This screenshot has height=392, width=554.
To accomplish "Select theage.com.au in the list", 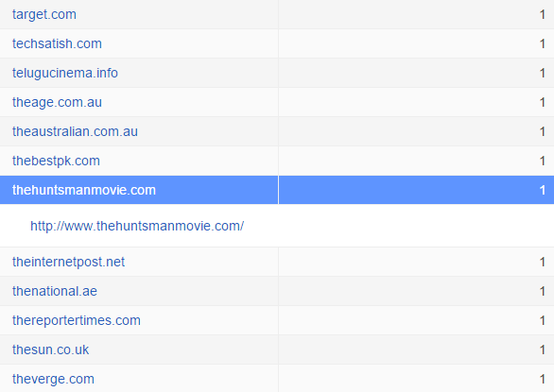I will click(x=57, y=102).
